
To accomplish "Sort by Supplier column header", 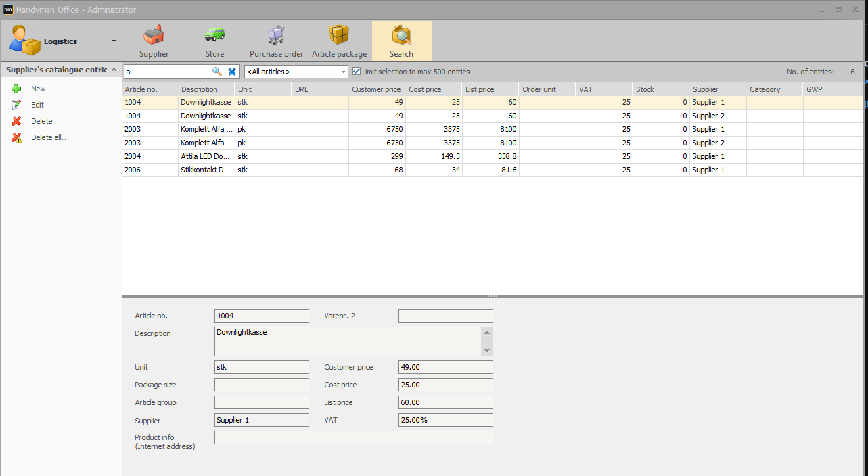I will pos(718,89).
